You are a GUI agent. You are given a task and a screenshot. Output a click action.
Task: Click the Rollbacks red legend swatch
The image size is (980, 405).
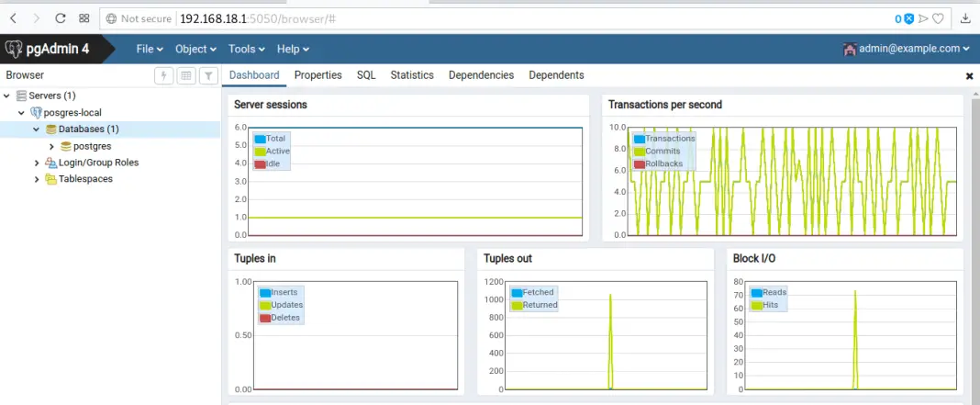[639, 163]
